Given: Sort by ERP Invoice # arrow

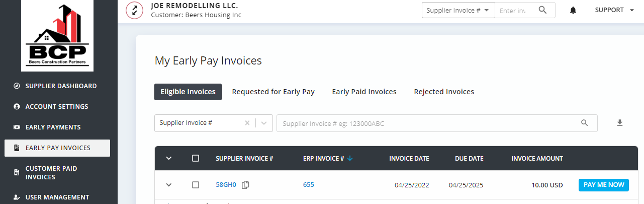Looking at the screenshot, I should (x=350, y=159).
